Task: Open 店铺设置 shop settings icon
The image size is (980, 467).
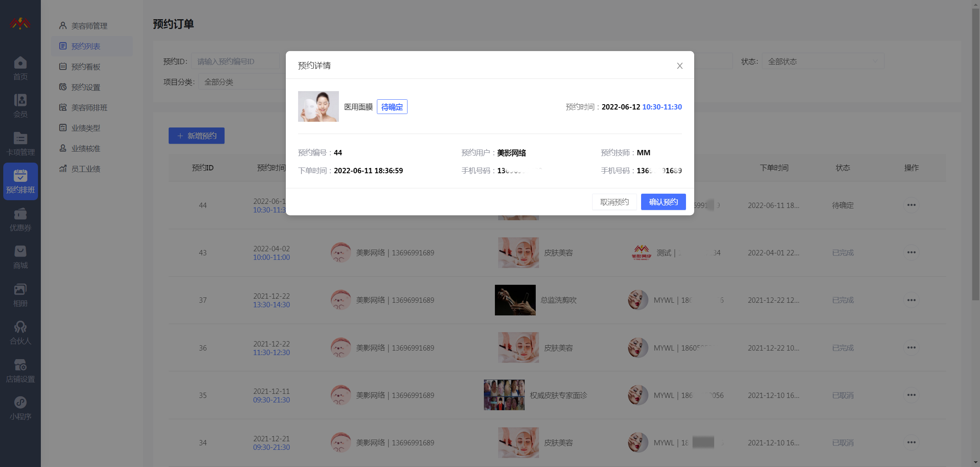Action: coord(20,365)
